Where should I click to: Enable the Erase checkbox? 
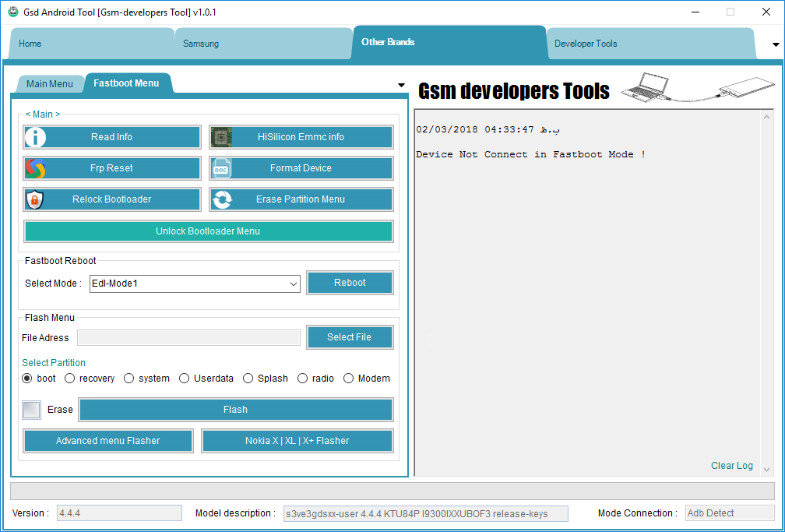tap(31, 410)
